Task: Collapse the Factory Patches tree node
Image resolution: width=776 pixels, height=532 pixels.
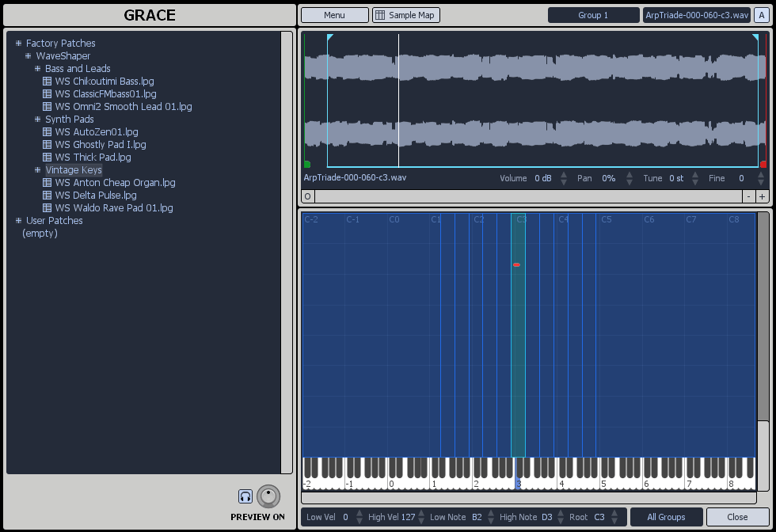Action: click(x=19, y=43)
